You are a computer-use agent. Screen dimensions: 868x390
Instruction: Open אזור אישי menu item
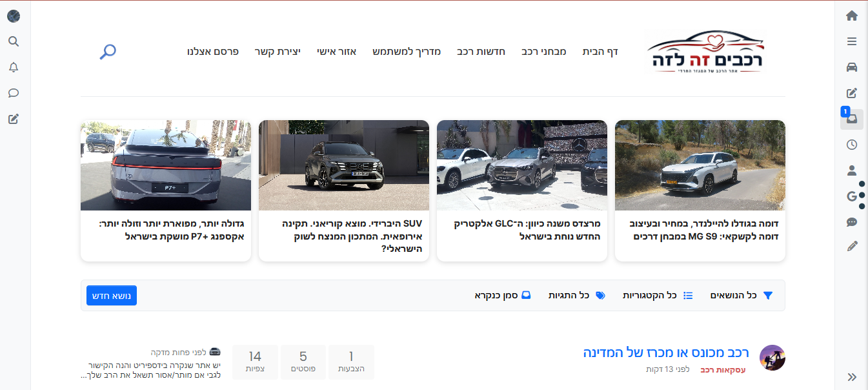pos(337,52)
